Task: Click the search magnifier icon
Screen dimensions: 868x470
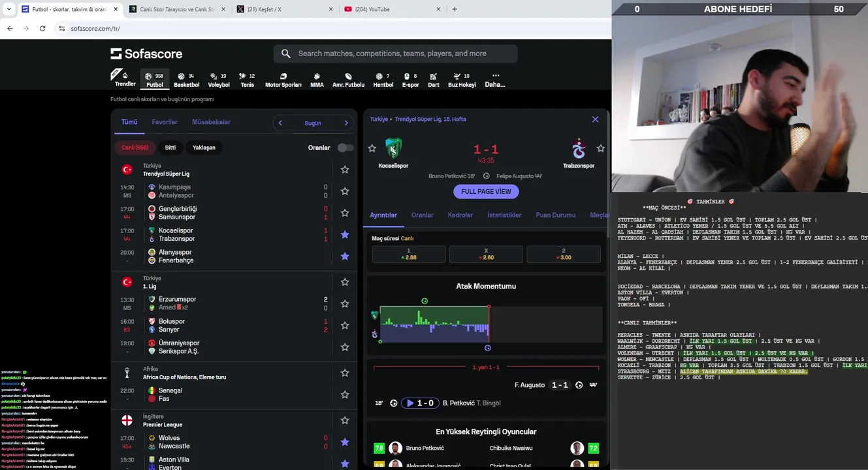Action: pyautogui.click(x=286, y=54)
